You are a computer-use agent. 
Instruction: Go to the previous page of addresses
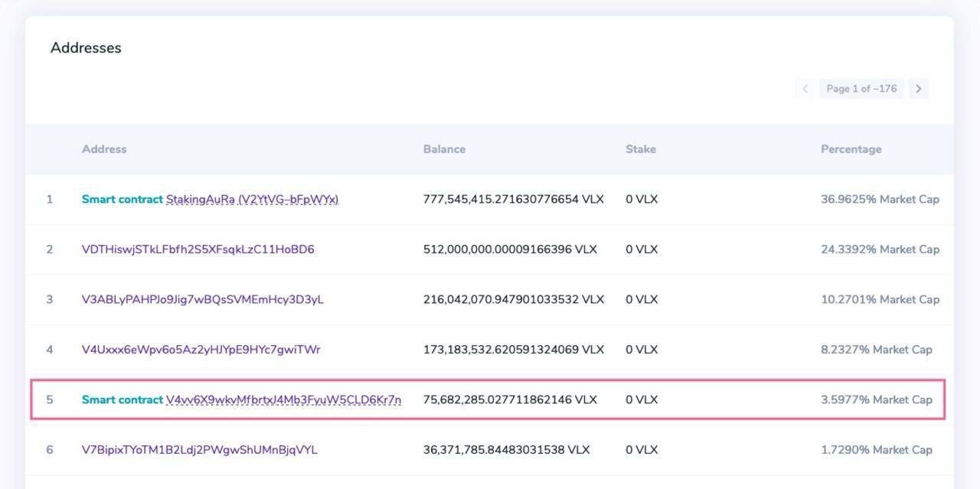(x=805, y=89)
